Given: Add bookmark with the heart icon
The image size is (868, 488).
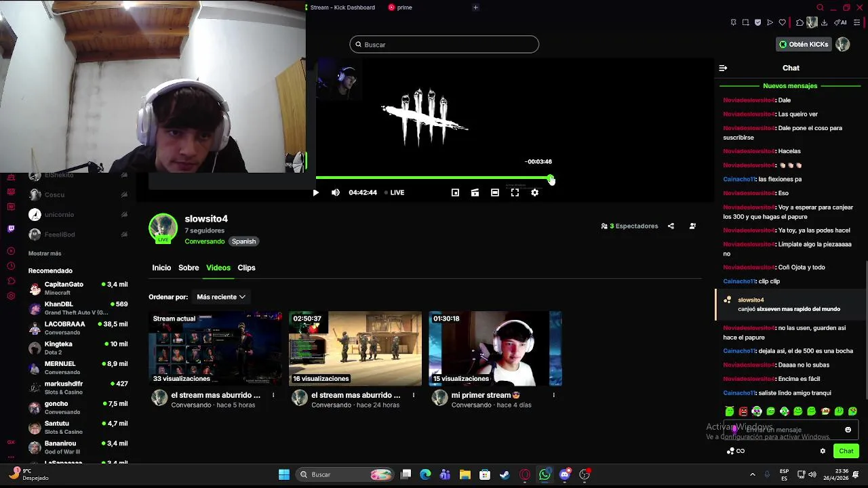Looking at the screenshot, I should coord(783,22).
